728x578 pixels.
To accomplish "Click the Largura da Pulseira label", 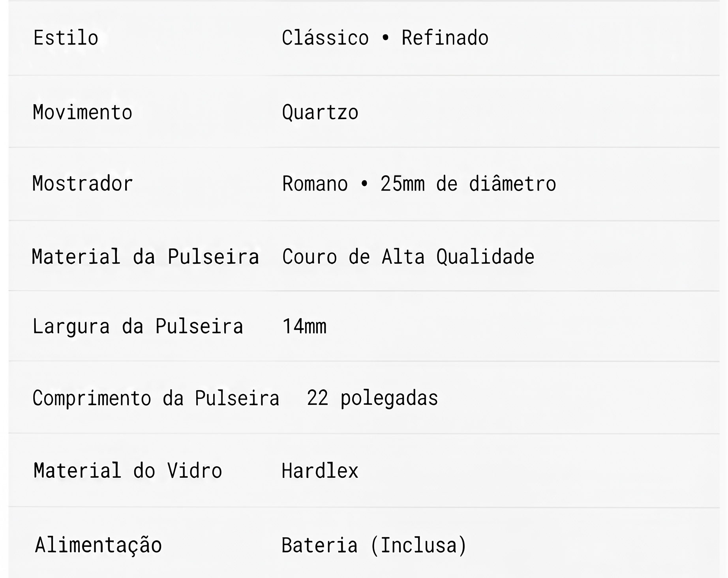I will pos(138,327).
